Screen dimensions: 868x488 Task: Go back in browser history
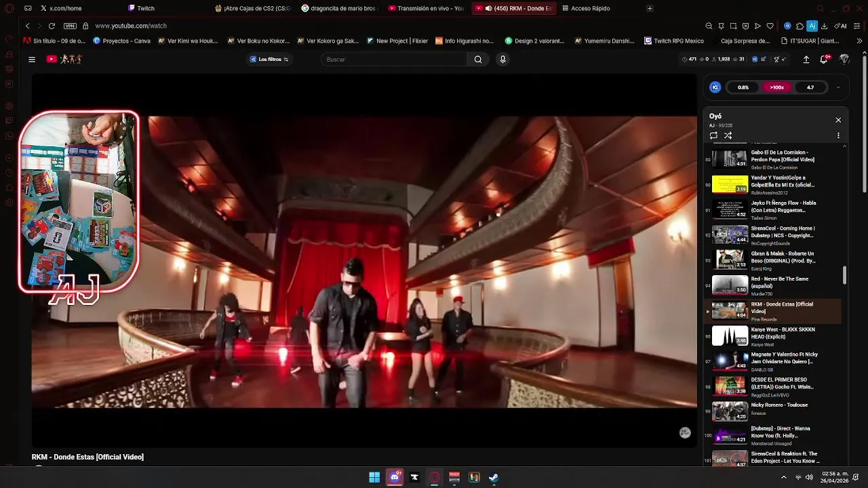(27, 26)
